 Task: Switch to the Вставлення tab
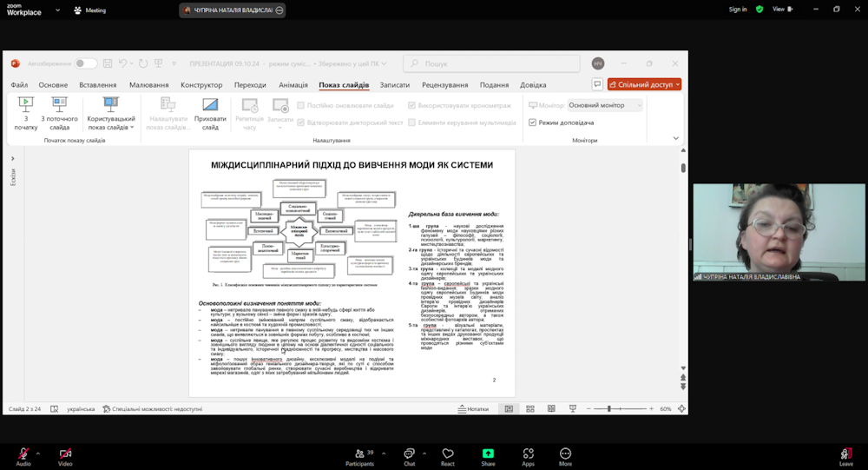pyautogui.click(x=97, y=85)
